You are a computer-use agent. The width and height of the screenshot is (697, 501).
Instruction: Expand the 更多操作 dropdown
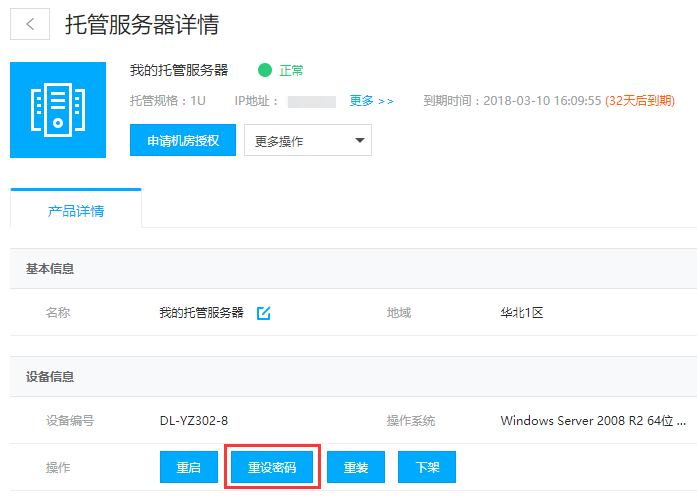point(307,141)
